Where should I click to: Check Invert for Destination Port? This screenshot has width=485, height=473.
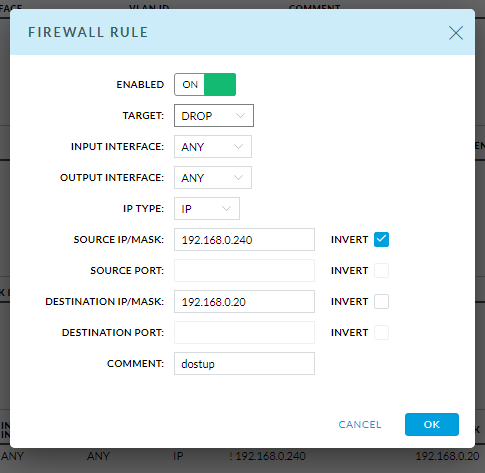tap(381, 332)
